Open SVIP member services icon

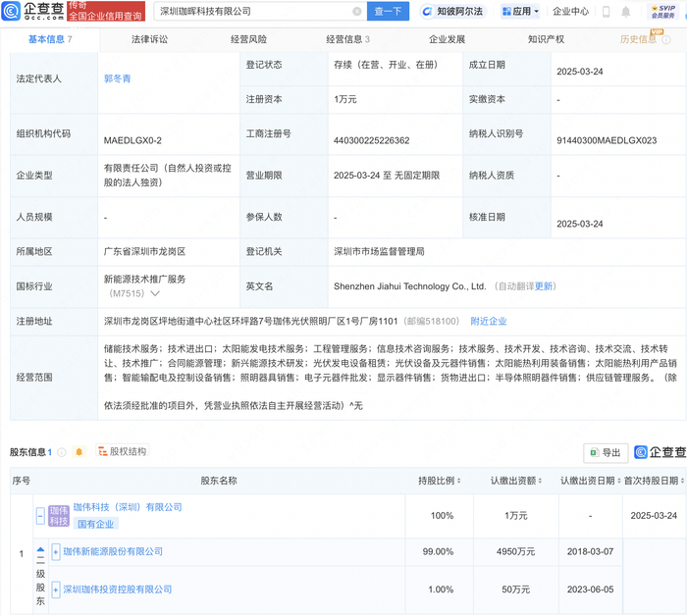click(x=662, y=12)
